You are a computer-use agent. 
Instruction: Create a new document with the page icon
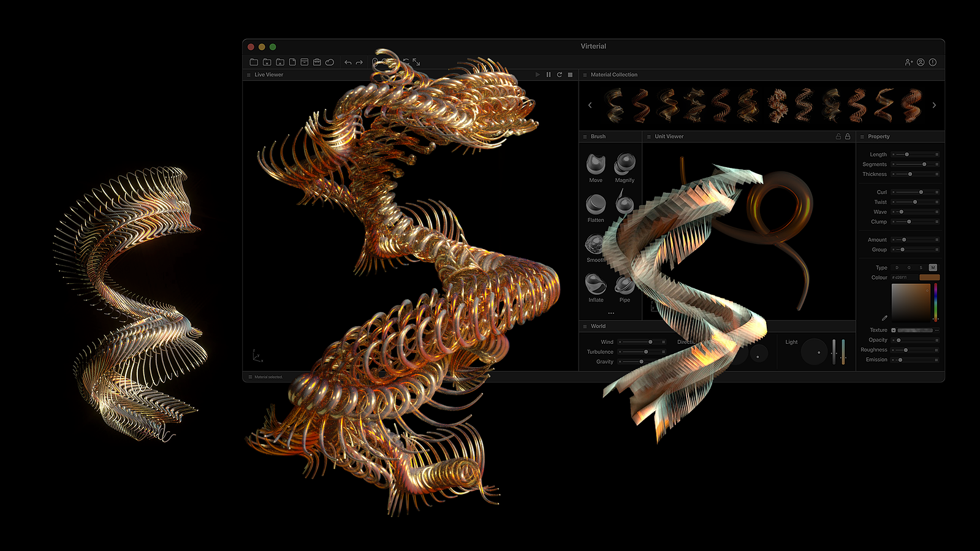pos(292,62)
